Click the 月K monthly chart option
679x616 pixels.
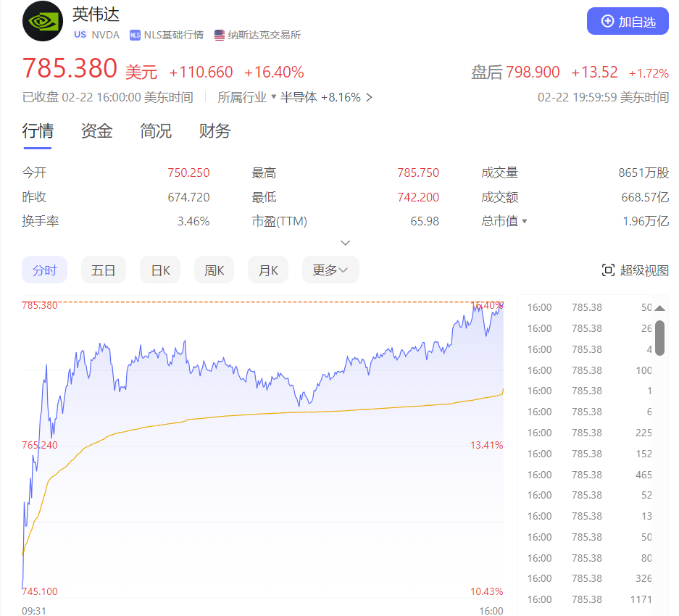(x=267, y=269)
